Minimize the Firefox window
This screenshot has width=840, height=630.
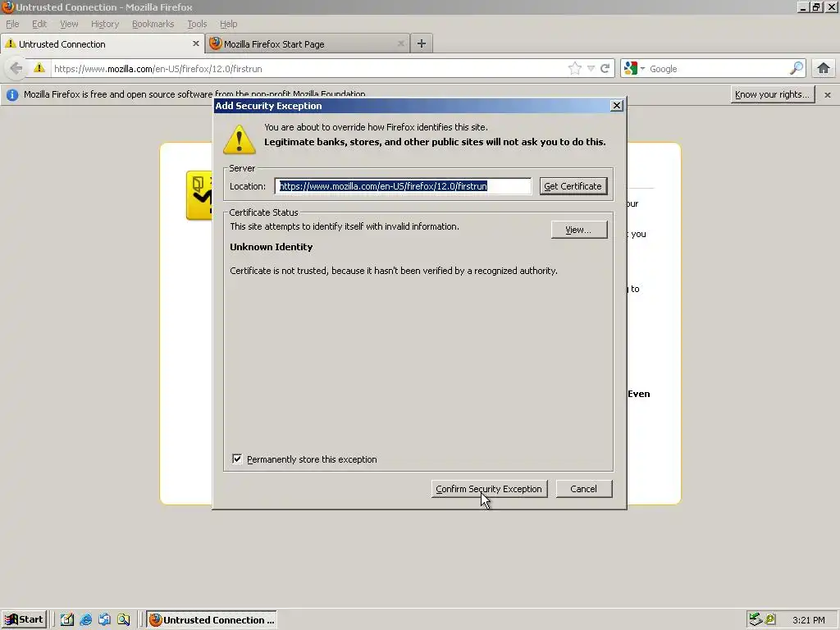pyautogui.click(x=802, y=7)
